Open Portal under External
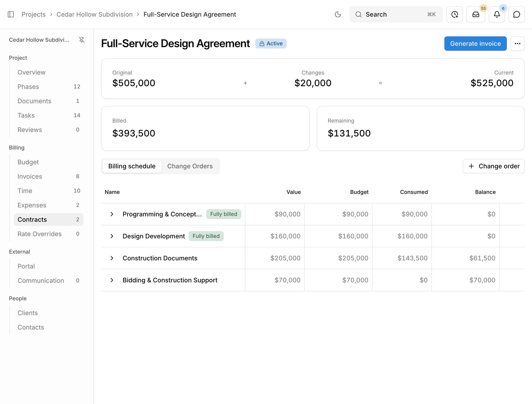Image resolution: width=532 pixels, height=404 pixels. point(49,266)
